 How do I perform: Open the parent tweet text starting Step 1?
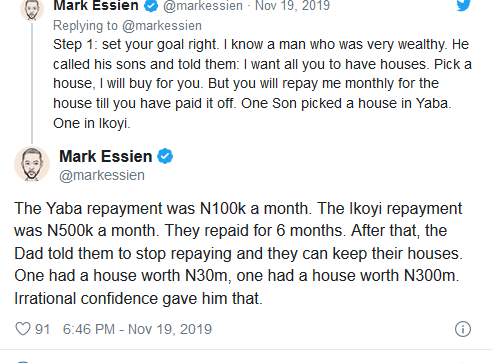coord(262,84)
